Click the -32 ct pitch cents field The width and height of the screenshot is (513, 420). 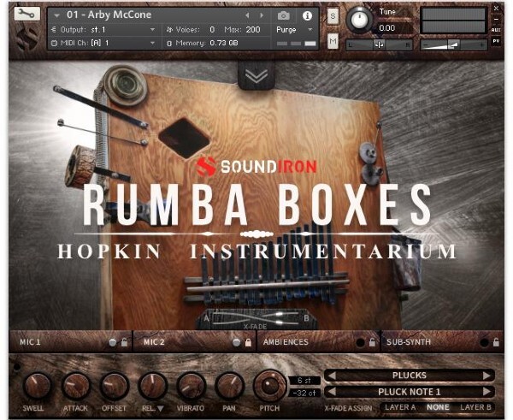point(304,393)
